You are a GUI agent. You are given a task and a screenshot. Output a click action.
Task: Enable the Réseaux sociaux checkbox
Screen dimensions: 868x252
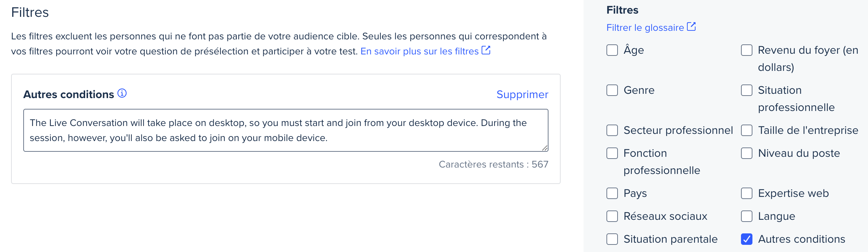(x=612, y=216)
